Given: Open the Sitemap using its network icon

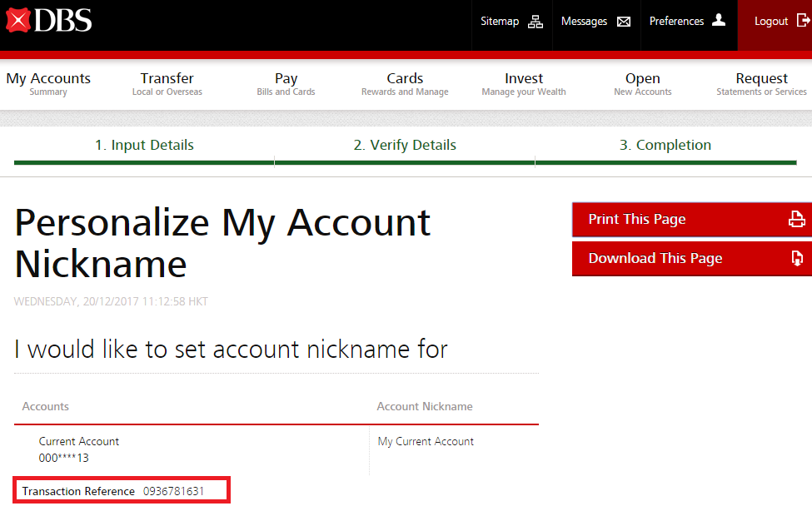Looking at the screenshot, I should click(538, 21).
